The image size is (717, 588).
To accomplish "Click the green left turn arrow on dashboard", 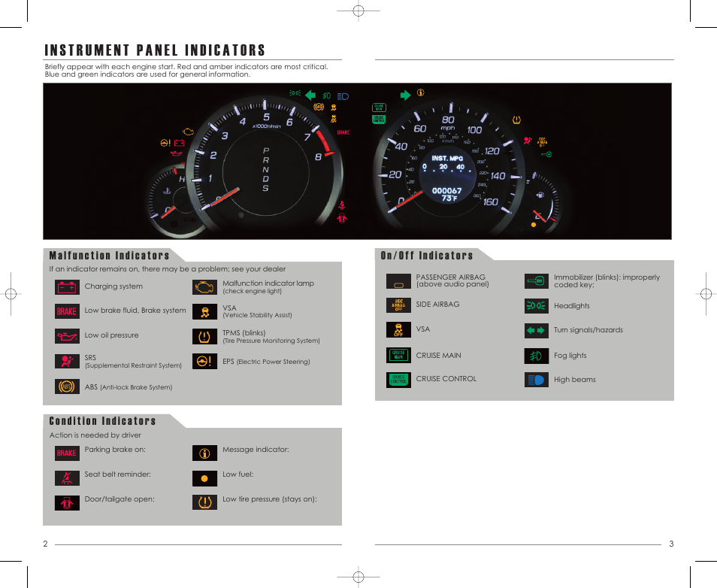I will pyautogui.click(x=310, y=95).
